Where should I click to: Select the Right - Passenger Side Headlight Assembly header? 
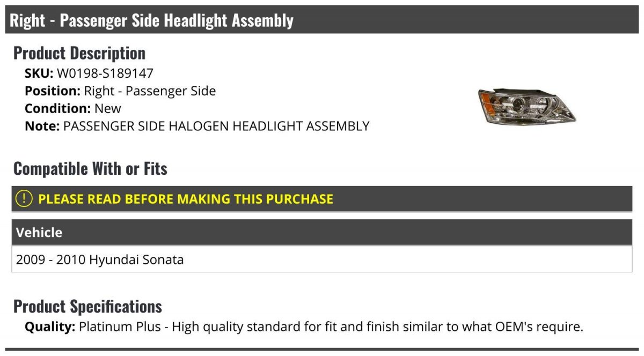322,20
